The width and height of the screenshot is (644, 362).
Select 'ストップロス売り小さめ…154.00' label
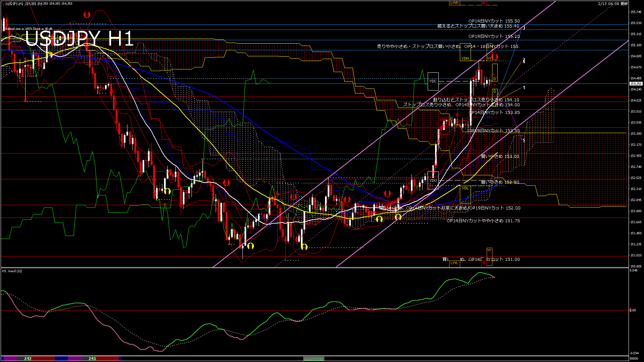(462, 105)
